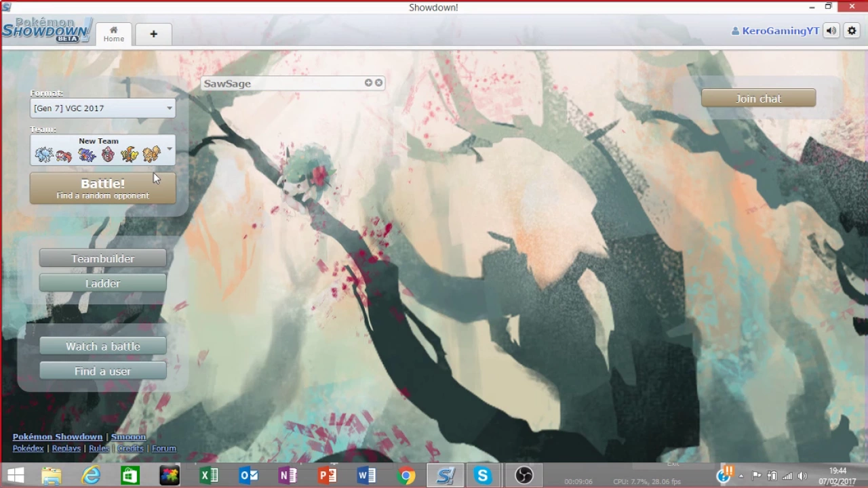Open the sound volume options speaker icon
The height and width of the screenshot is (488, 868).
pos(831,30)
